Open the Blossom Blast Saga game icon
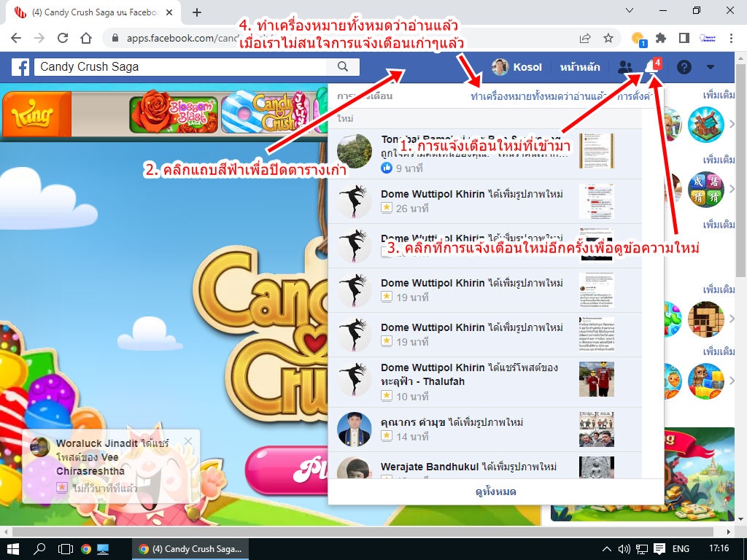The width and height of the screenshot is (747, 560). 174,112
